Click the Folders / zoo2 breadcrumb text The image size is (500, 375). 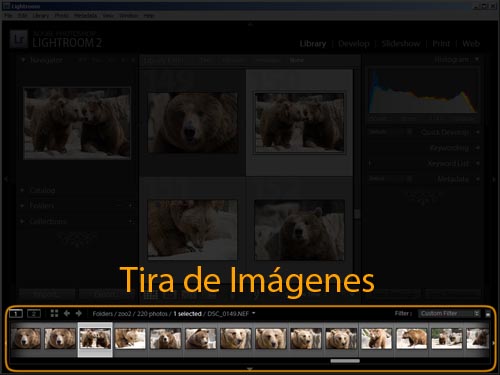112,314
